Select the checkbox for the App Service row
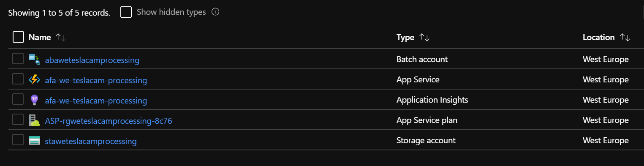Viewport: 644px width, 166px height. pyautogui.click(x=18, y=79)
